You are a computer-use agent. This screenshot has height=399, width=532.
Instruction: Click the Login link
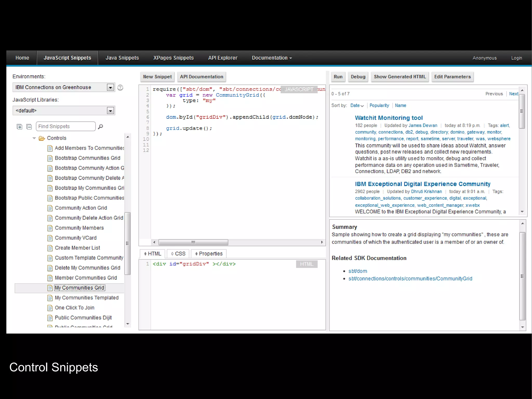click(x=516, y=58)
